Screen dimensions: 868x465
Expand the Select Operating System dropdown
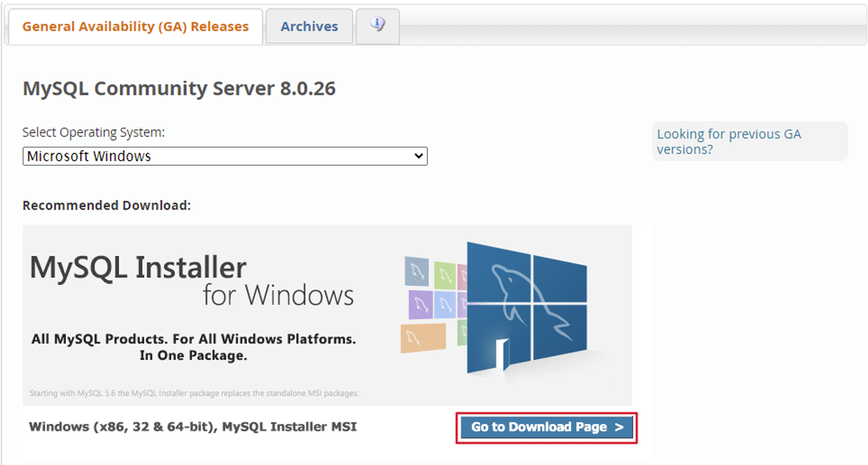coord(225,156)
